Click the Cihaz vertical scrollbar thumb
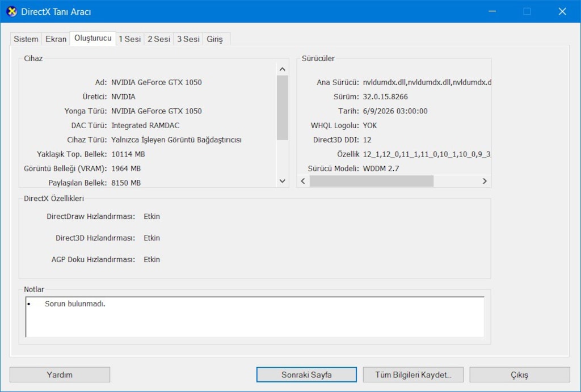Screen dimensions: 581x392 click(x=283, y=107)
